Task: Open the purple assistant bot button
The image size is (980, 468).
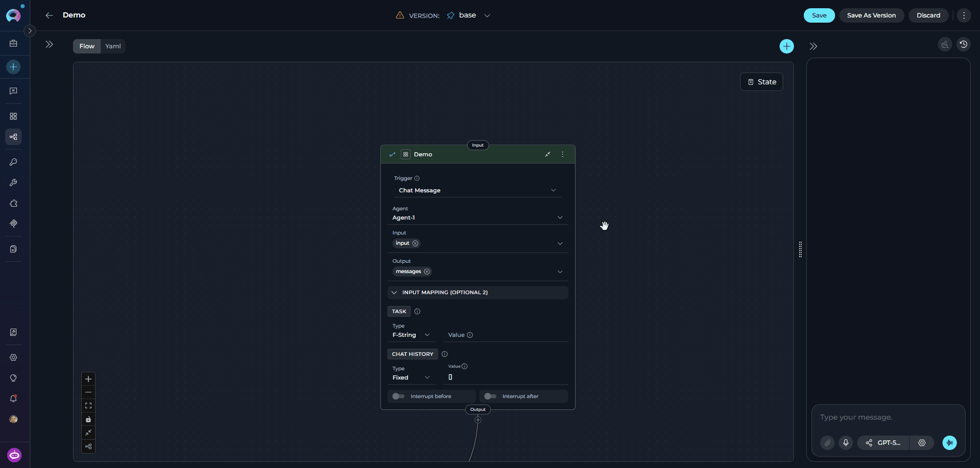Action: click(x=14, y=455)
